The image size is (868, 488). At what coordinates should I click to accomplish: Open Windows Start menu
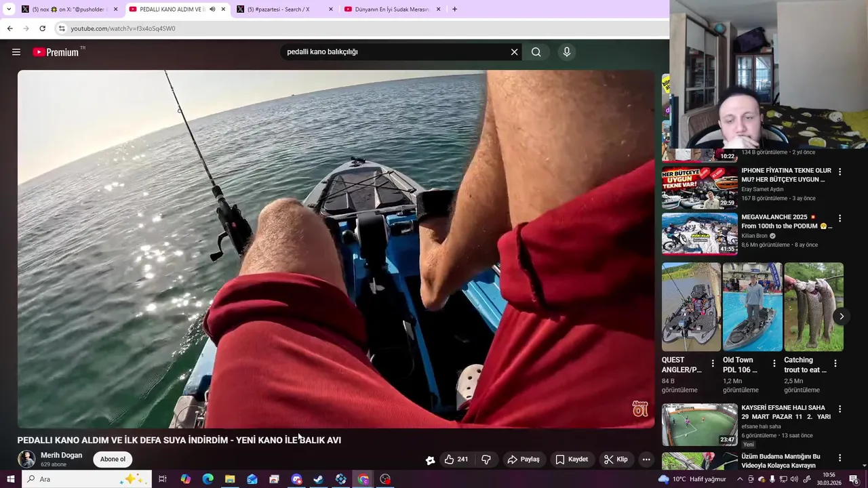point(10,479)
